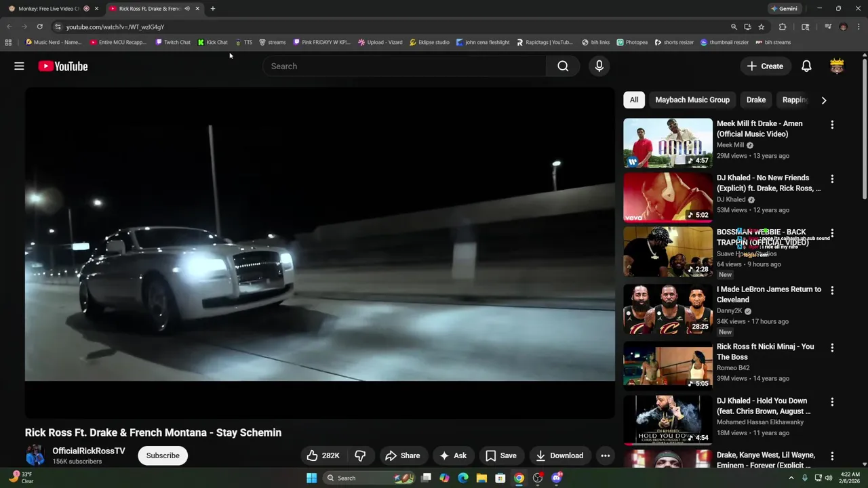The image size is (868, 488).
Task: Open DJ Khaled No New Friends thumbnail
Action: 668,197
